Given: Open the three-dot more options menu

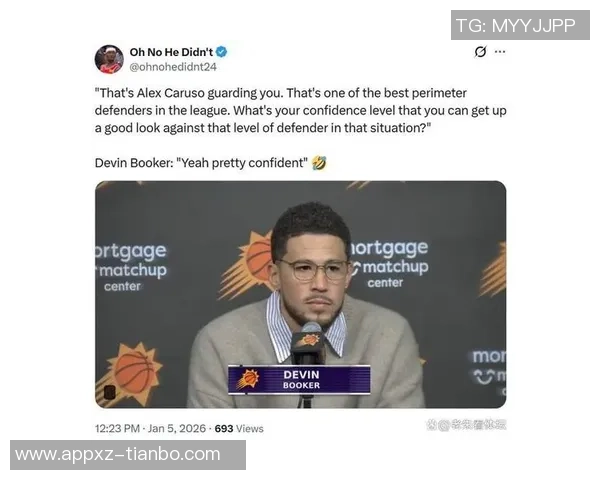Looking at the screenshot, I should (x=500, y=52).
